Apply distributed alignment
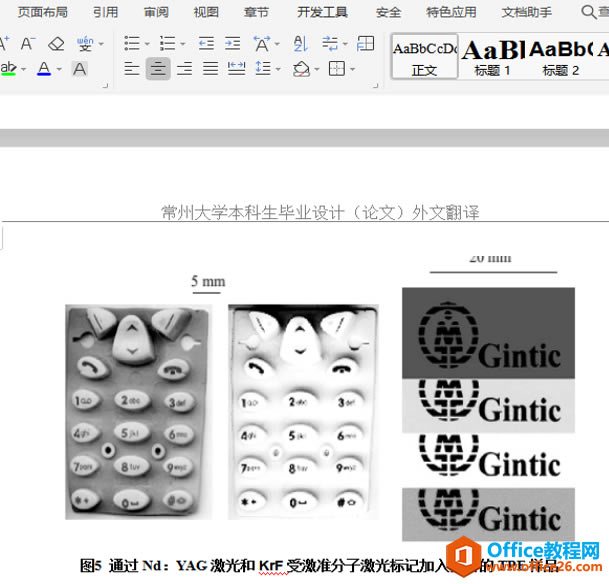609x584 pixels. (x=237, y=69)
